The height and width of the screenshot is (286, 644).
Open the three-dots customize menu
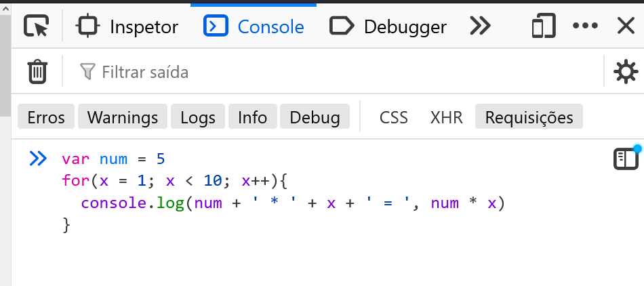coord(585,26)
